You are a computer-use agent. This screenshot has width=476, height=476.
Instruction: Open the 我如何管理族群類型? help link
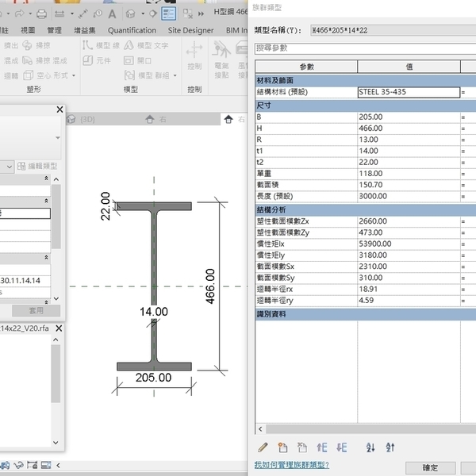291,465
